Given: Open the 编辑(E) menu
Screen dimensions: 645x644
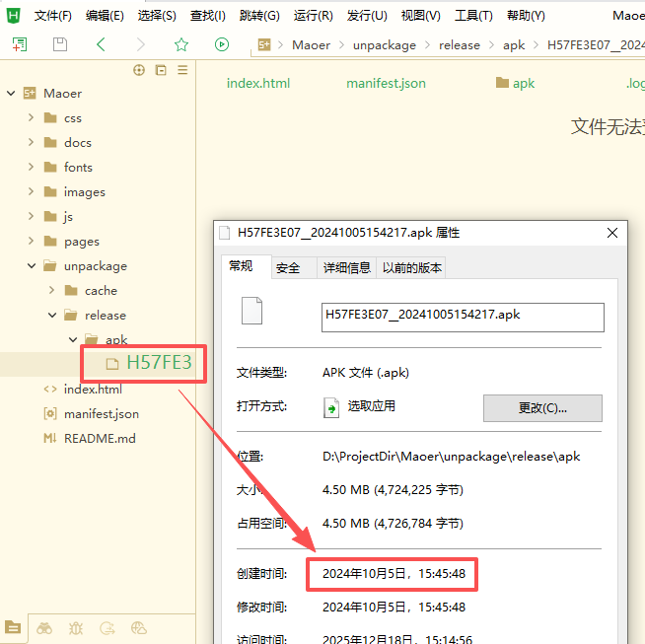Looking at the screenshot, I should point(105,16).
